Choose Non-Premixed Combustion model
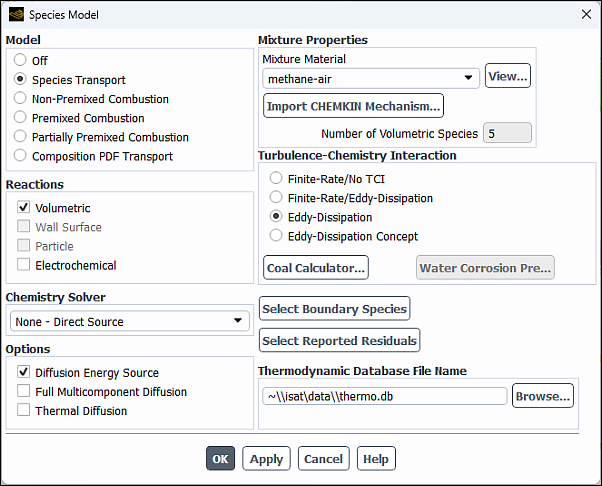 [21, 99]
